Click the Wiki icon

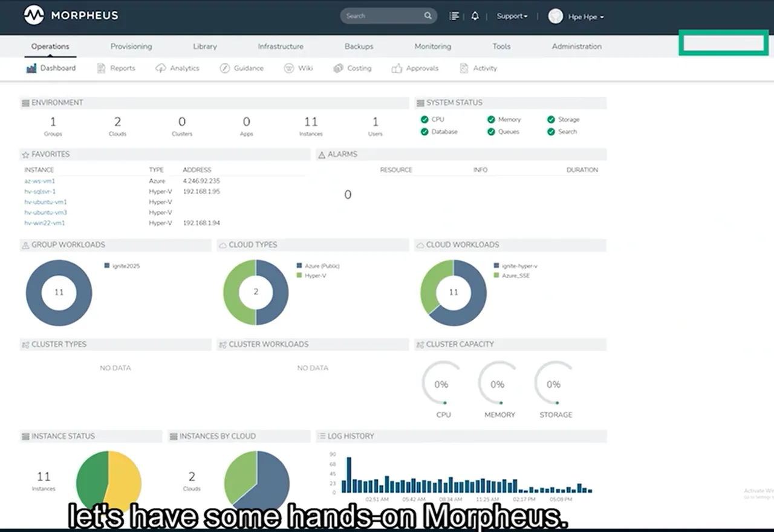point(289,68)
